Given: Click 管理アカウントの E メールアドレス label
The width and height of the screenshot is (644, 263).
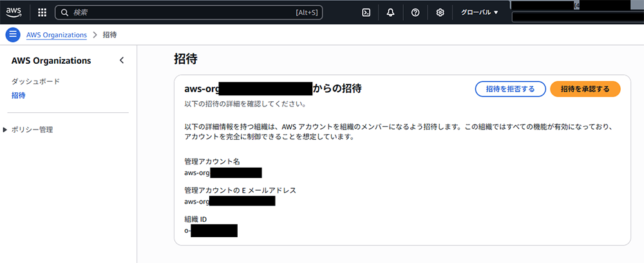Looking at the screenshot, I should tap(240, 190).
